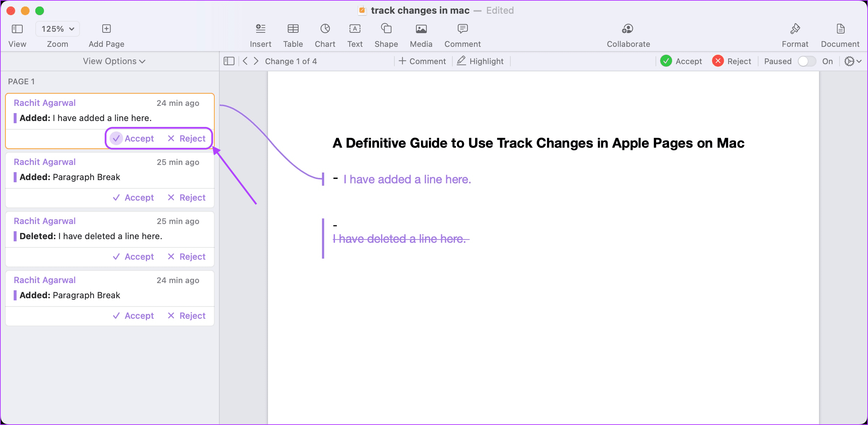
Task: Click the Add Page icon
Action: click(106, 29)
